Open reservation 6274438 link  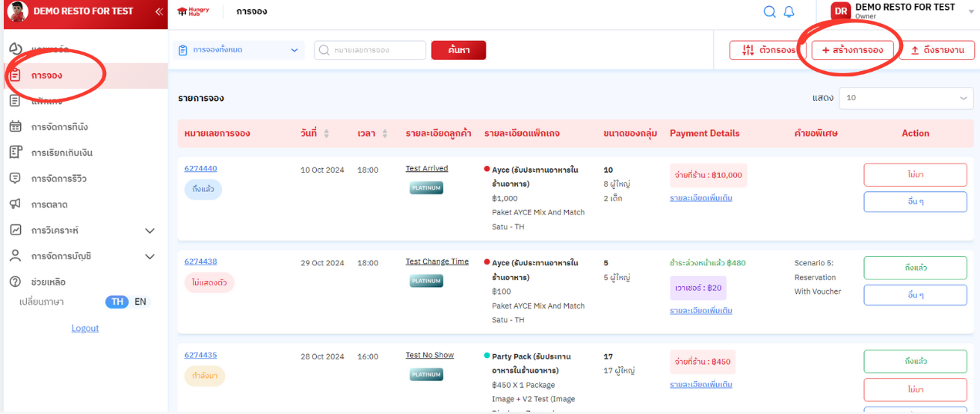(200, 262)
